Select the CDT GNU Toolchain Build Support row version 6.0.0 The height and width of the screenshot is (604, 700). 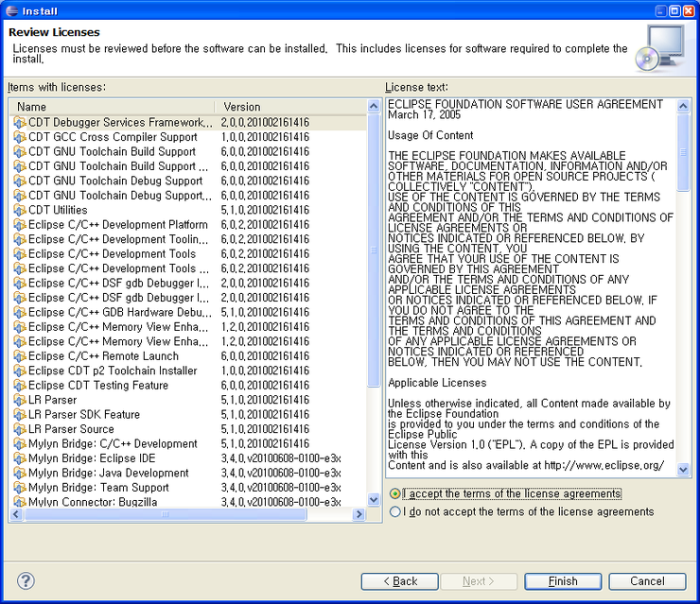188,151
